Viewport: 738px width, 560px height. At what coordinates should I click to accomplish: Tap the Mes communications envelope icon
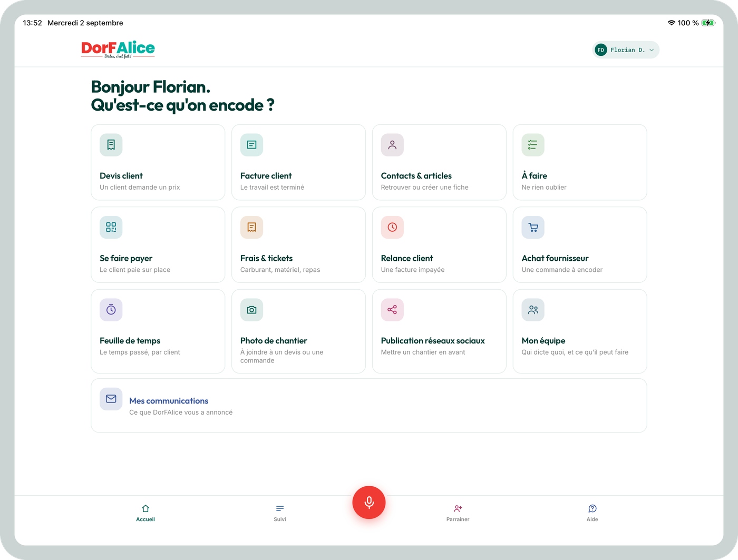[111, 399]
